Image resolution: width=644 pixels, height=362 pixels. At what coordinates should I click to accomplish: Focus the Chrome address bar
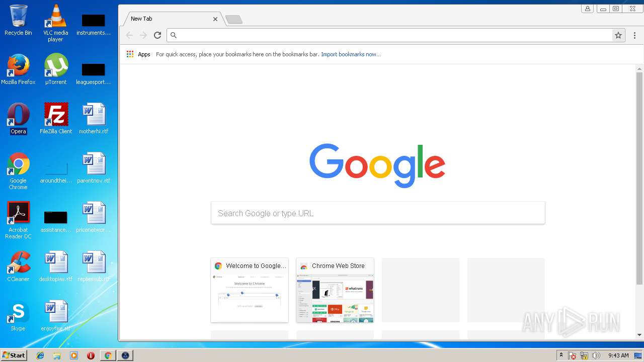click(x=390, y=35)
